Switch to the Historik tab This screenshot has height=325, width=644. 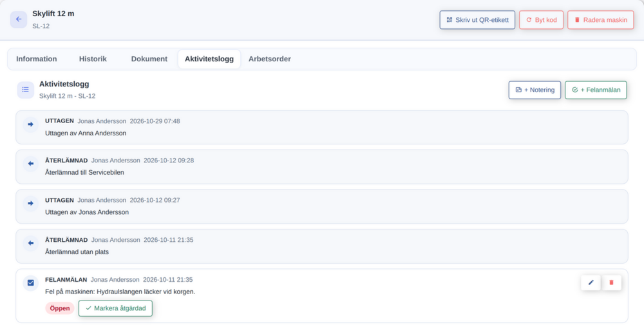click(93, 59)
